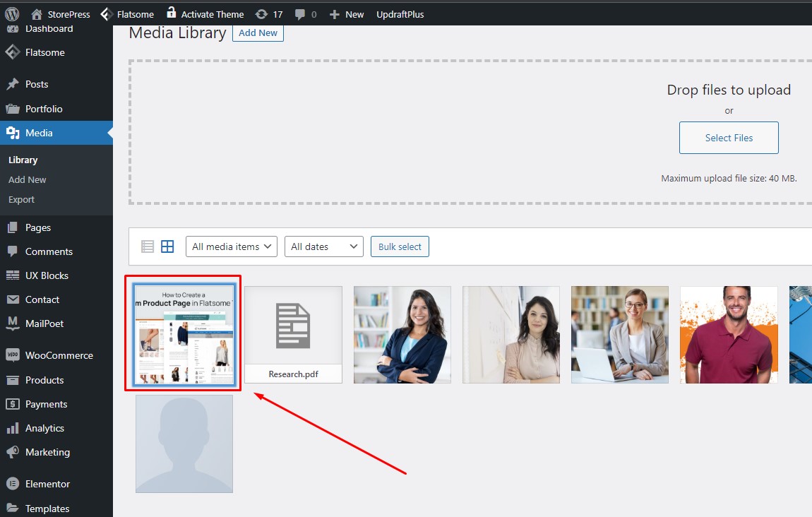
Task: Click WooCommerce woo icon
Action: point(13,355)
